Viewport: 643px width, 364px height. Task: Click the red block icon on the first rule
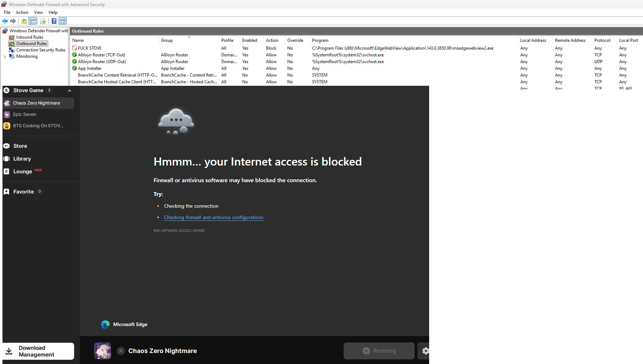pyautogui.click(x=74, y=48)
